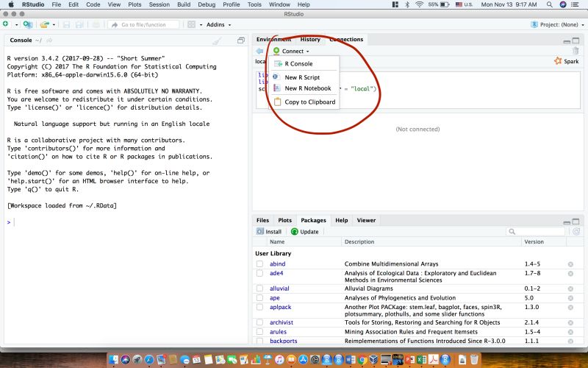
Task: Open the Addins dropdown
Action: coord(218,25)
